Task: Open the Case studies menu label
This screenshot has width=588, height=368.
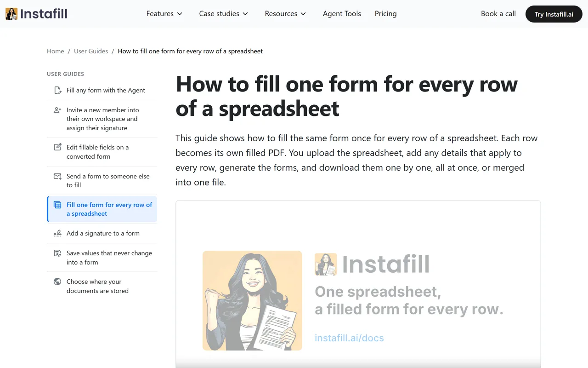Action: coord(219,14)
